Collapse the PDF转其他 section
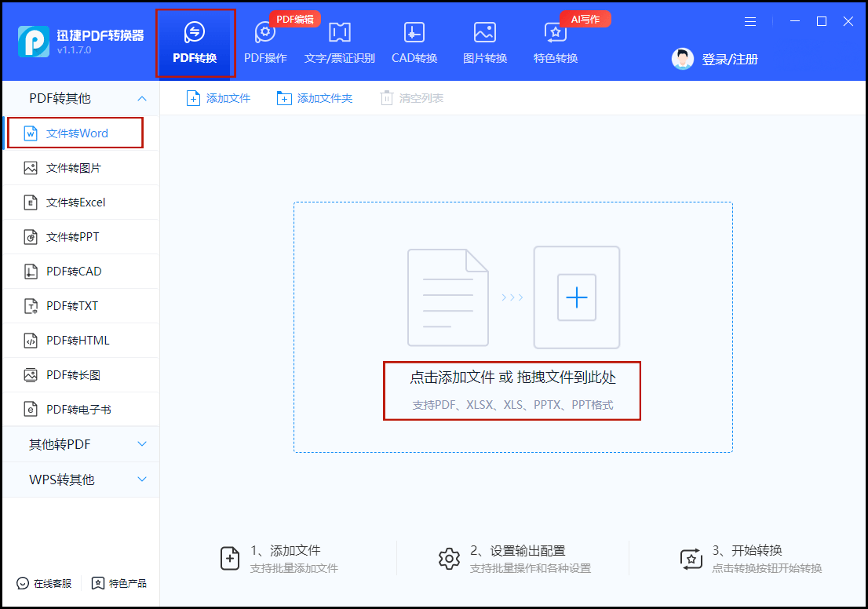 pos(81,99)
